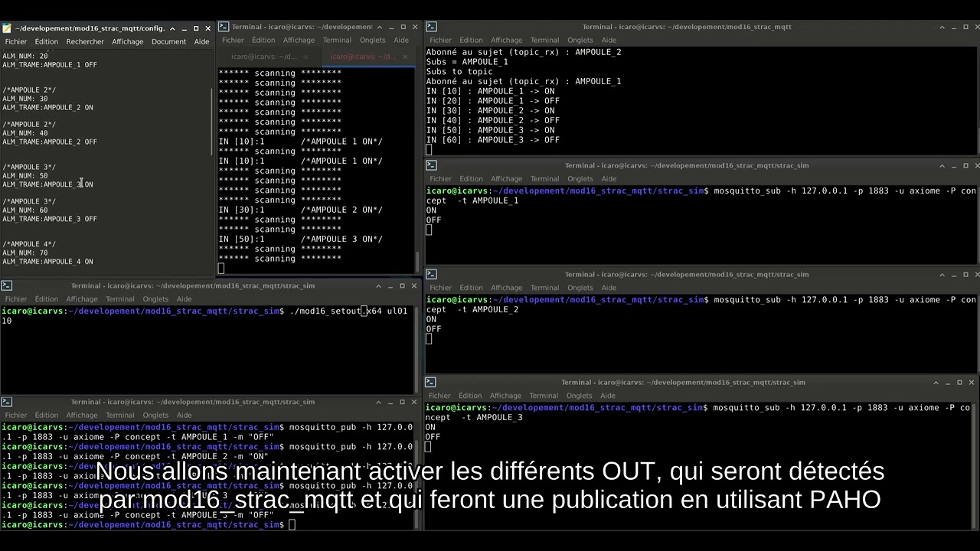This screenshot has width=980, height=551.
Task: Open Terminal menu in the AMPOULE_1 subscriber terminal
Action: 544,179
